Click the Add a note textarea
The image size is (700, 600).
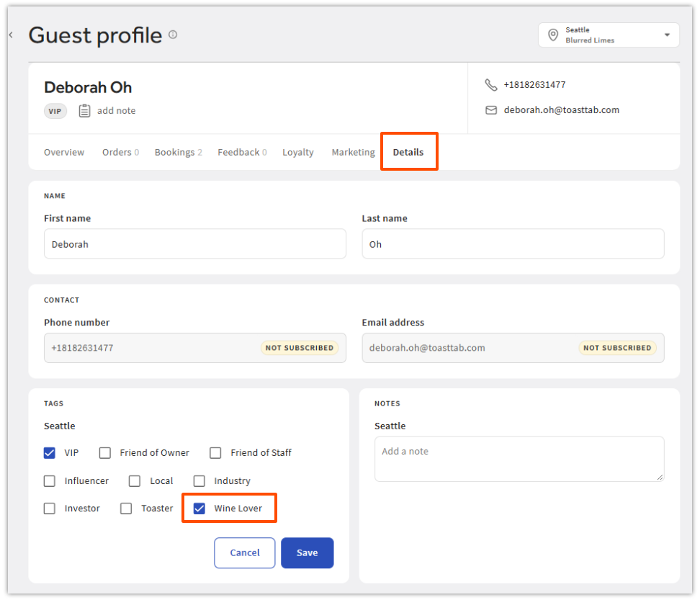click(519, 459)
